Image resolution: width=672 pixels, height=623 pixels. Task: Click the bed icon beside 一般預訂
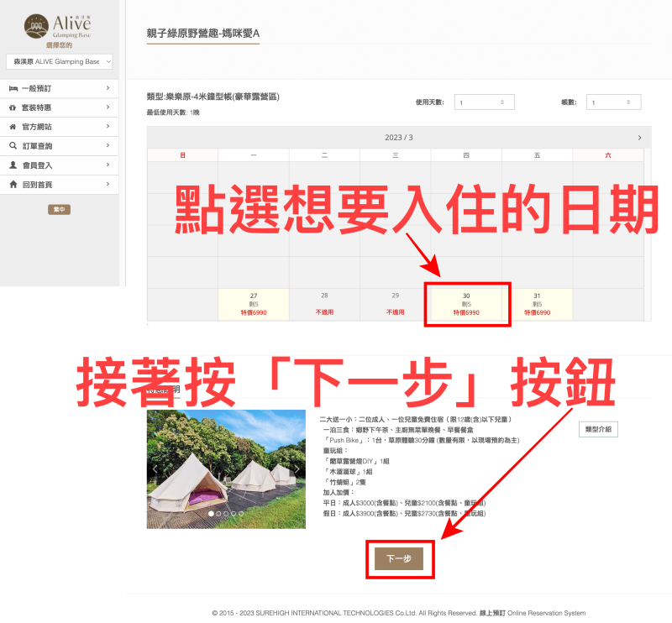click(x=13, y=88)
